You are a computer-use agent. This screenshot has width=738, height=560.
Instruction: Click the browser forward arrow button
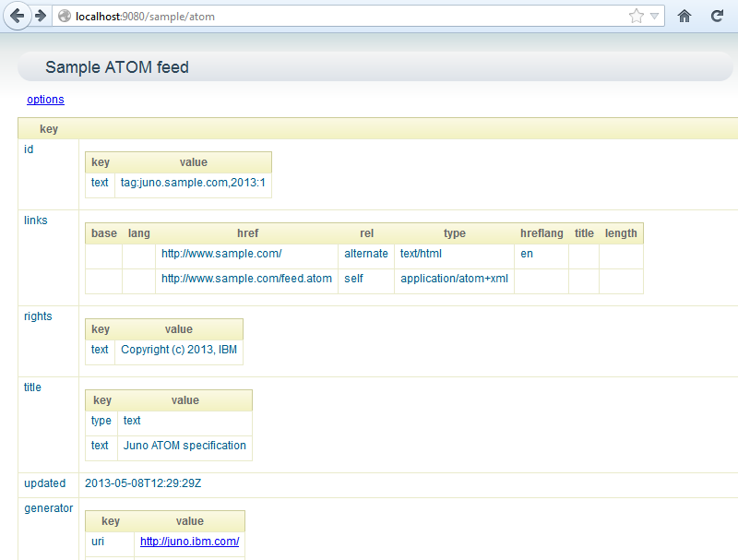(41, 16)
